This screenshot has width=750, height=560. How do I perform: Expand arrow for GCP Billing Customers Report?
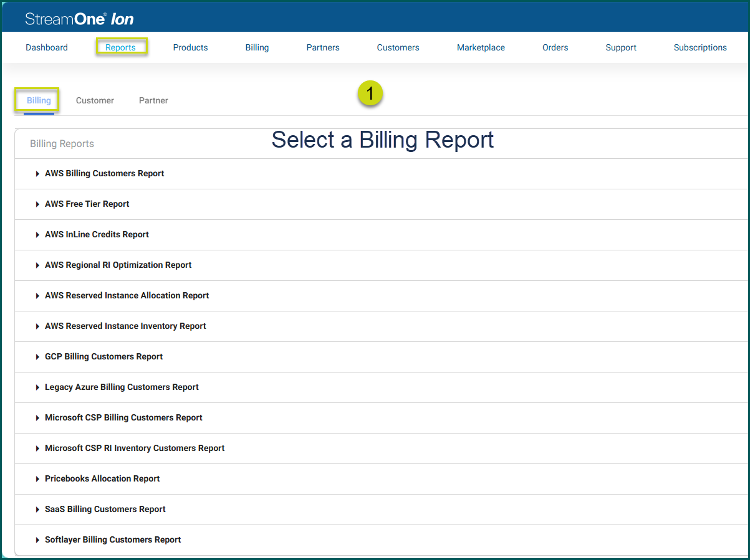pyautogui.click(x=38, y=357)
